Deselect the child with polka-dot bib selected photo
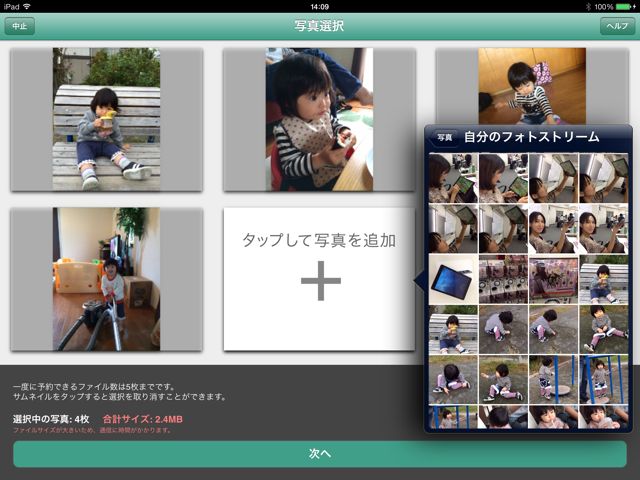Screen dimensions: 640x480 pos(319,119)
